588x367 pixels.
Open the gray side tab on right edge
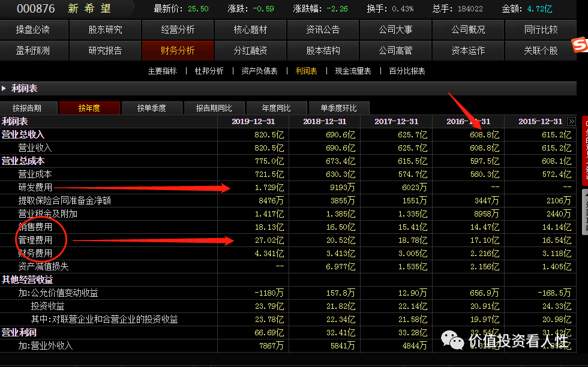(585, 212)
